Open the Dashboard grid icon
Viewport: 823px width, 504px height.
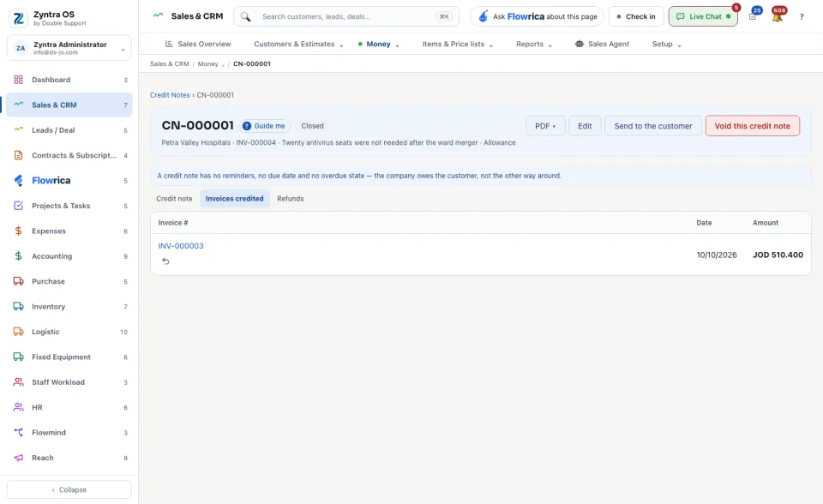tap(18, 80)
